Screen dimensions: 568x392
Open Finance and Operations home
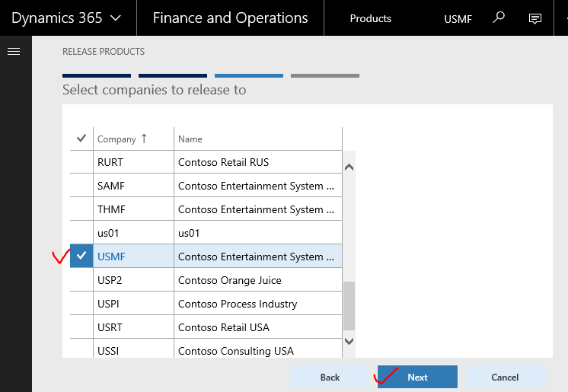(x=230, y=18)
